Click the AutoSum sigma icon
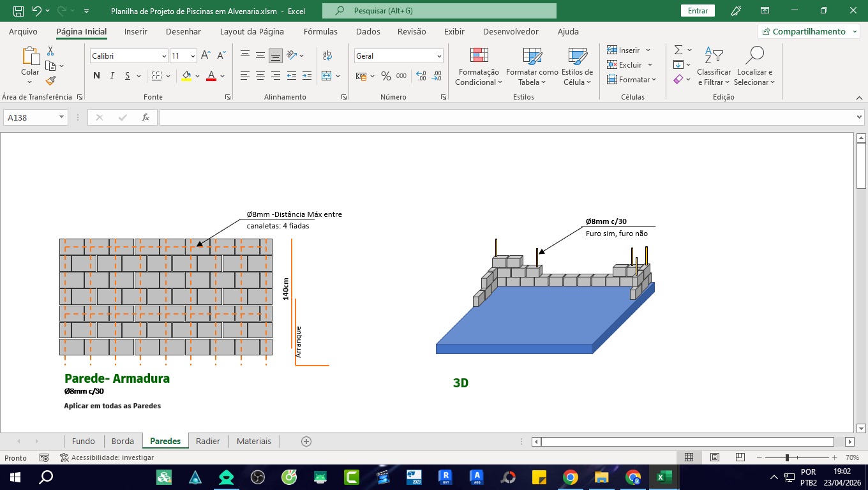Image resolution: width=868 pixels, height=490 pixels. pyautogui.click(x=678, y=50)
